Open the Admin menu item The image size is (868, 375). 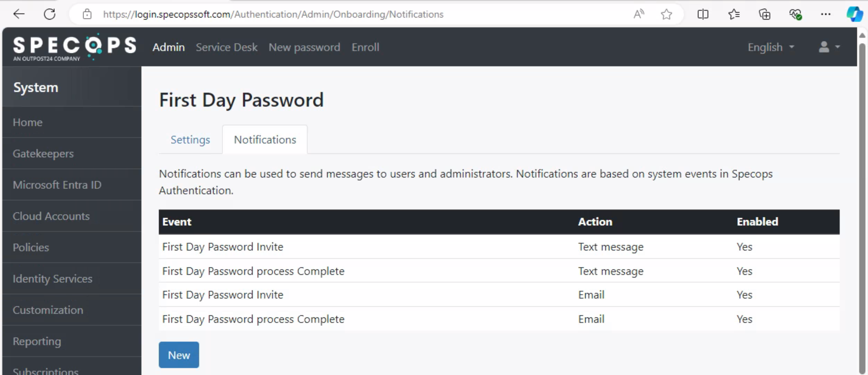[x=168, y=47]
